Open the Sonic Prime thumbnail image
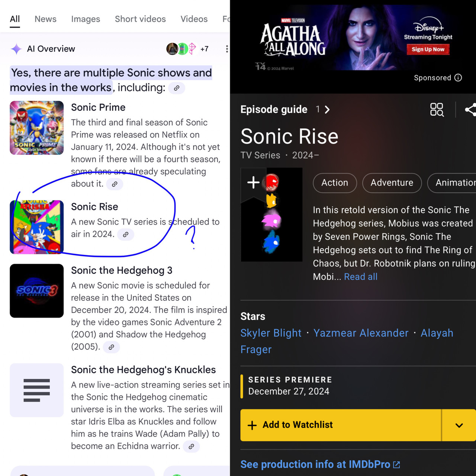The height and width of the screenshot is (476, 476). tap(36, 128)
